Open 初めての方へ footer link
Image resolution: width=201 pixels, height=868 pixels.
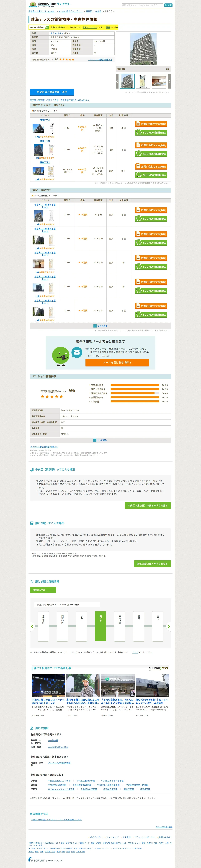96,837
